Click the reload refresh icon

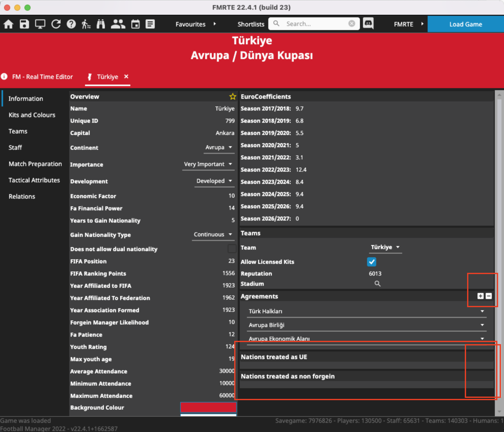56,24
